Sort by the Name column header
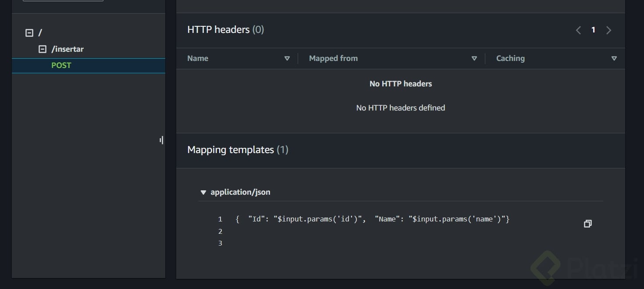Screen dimensions: 644x289 point(198,58)
